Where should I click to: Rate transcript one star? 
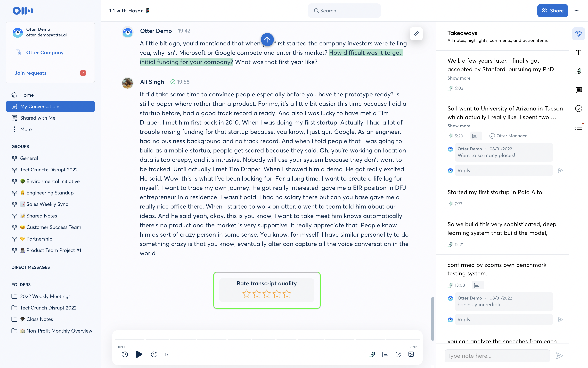[x=246, y=294]
